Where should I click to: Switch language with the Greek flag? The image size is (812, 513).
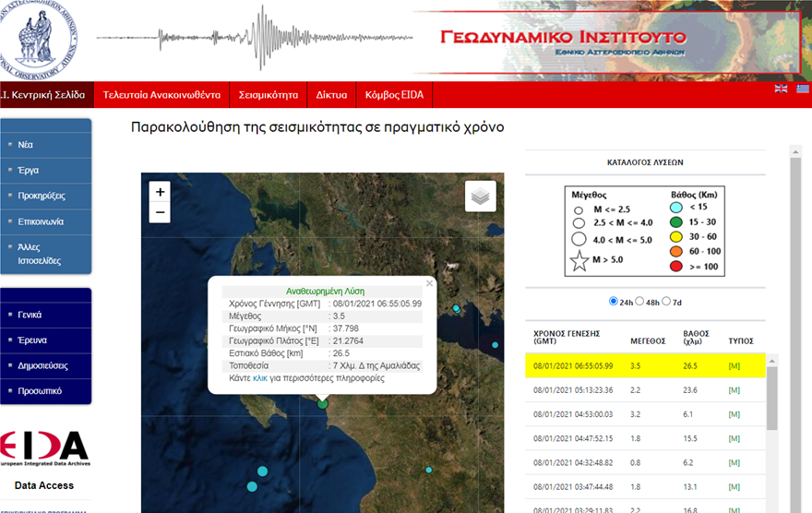coord(803,89)
